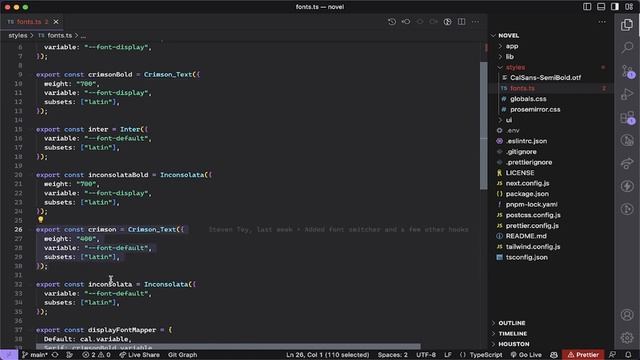
Task: Expand the HOUSTON section
Action: point(514,344)
